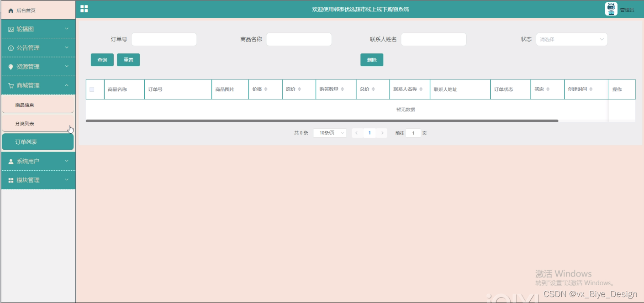Go to previous page arrow

pyautogui.click(x=357, y=133)
